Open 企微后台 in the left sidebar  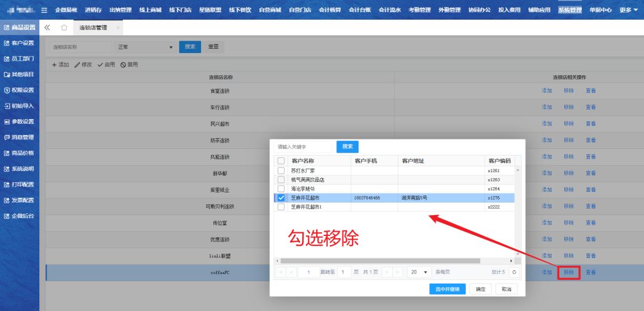coord(20,216)
